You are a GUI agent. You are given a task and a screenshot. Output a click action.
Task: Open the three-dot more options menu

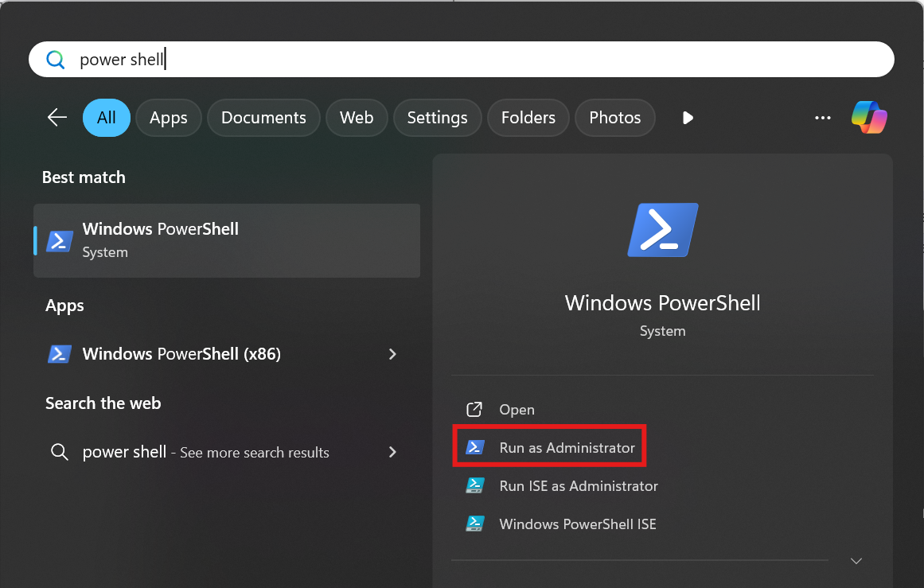coord(823,118)
